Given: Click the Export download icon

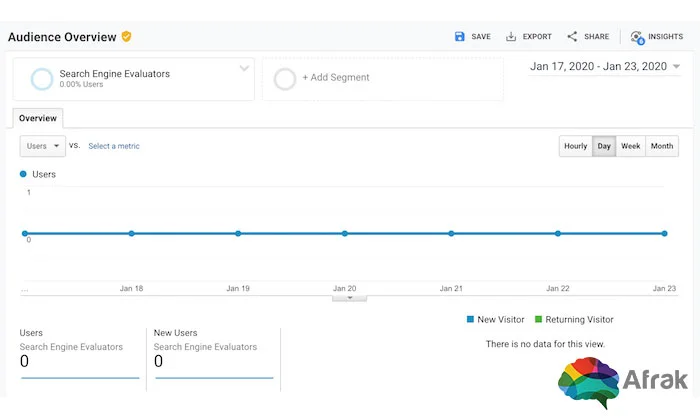Looking at the screenshot, I should click(511, 37).
